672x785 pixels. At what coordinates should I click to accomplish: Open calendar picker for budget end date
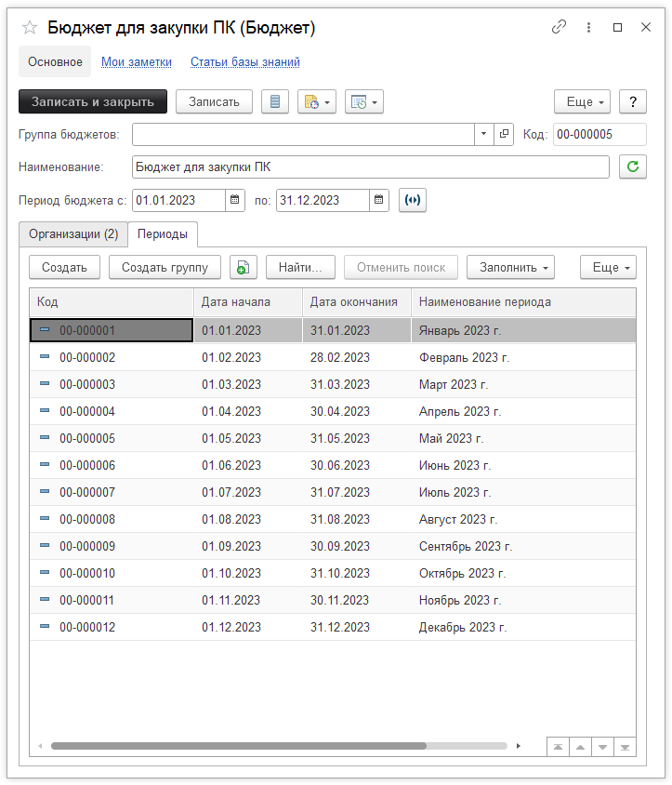click(x=379, y=200)
